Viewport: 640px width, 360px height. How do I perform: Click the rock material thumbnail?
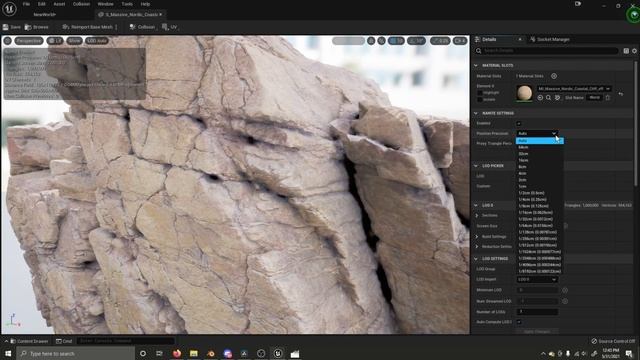coord(524,93)
